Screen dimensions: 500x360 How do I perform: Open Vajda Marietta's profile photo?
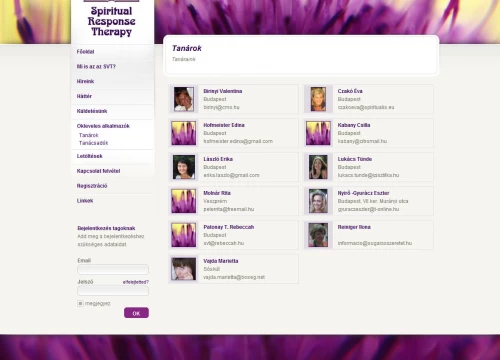(184, 269)
